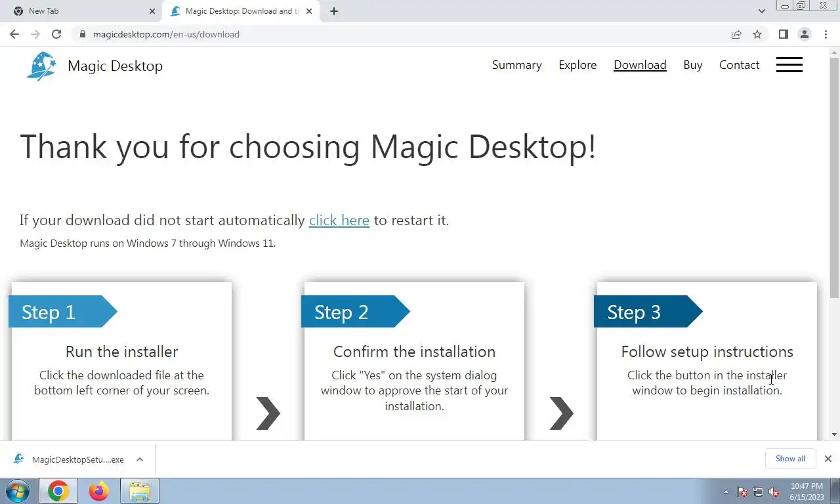Launch Firefox from the taskbar
840x504 pixels.
click(x=99, y=491)
